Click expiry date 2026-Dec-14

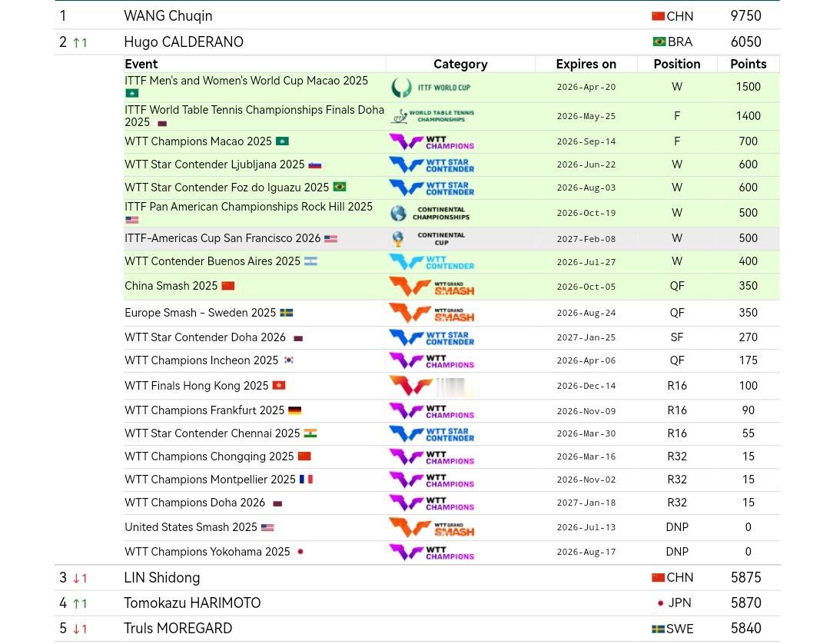pos(586,387)
